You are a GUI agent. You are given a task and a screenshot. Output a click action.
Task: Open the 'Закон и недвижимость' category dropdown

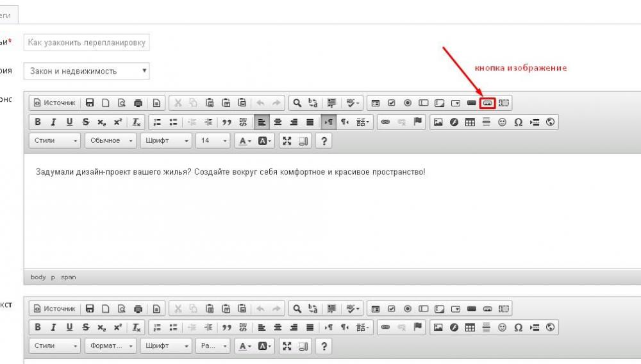click(x=87, y=71)
